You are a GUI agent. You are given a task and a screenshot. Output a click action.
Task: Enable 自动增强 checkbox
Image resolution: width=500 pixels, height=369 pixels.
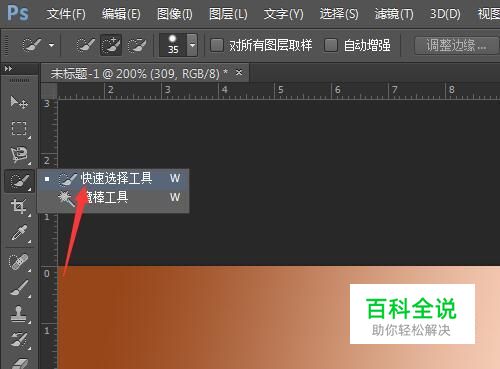pyautogui.click(x=331, y=45)
